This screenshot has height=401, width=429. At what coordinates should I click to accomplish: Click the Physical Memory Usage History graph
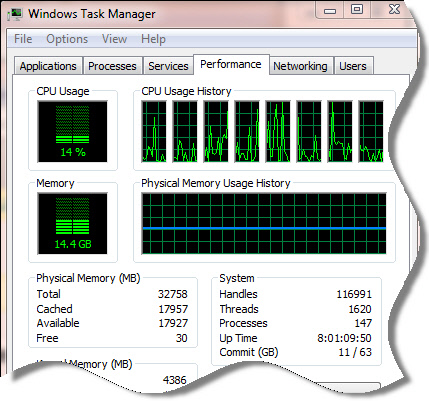coord(264,223)
